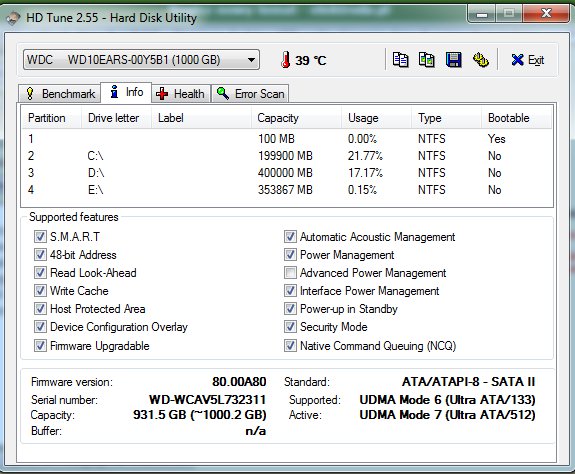Open the Health tab
Viewport: 575px width, 474px height.
181,94
